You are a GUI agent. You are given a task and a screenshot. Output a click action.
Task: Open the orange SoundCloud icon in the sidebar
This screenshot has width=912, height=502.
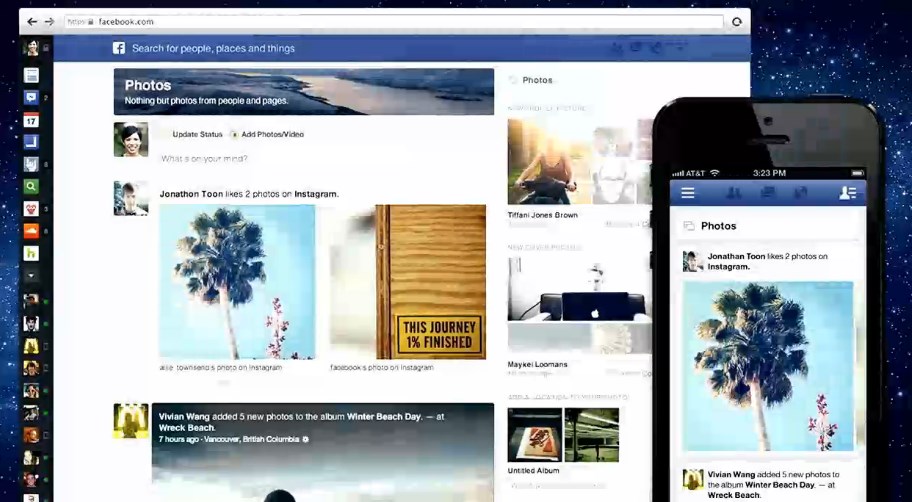click(x=31, y=231)
